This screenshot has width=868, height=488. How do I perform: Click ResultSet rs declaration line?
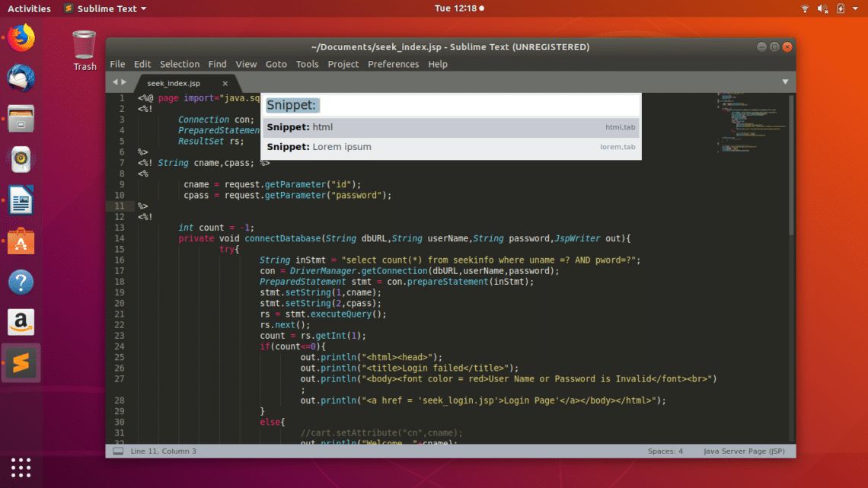click(x=211, y=141)
